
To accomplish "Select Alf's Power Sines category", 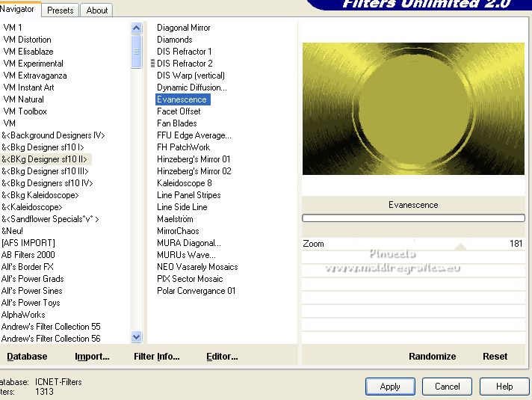I will click(x=32, y=291).
